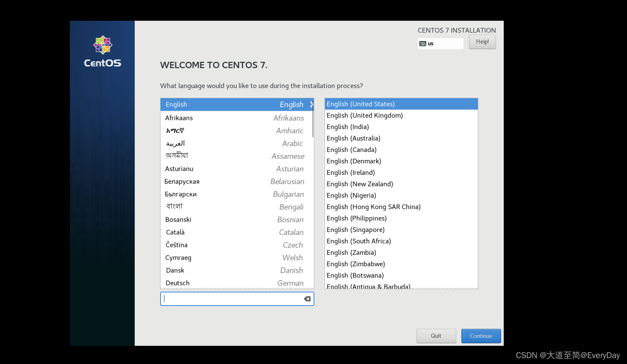The image size is (627, 364).
Task: Click the language list scrollbar thumb
Action: 313,118
